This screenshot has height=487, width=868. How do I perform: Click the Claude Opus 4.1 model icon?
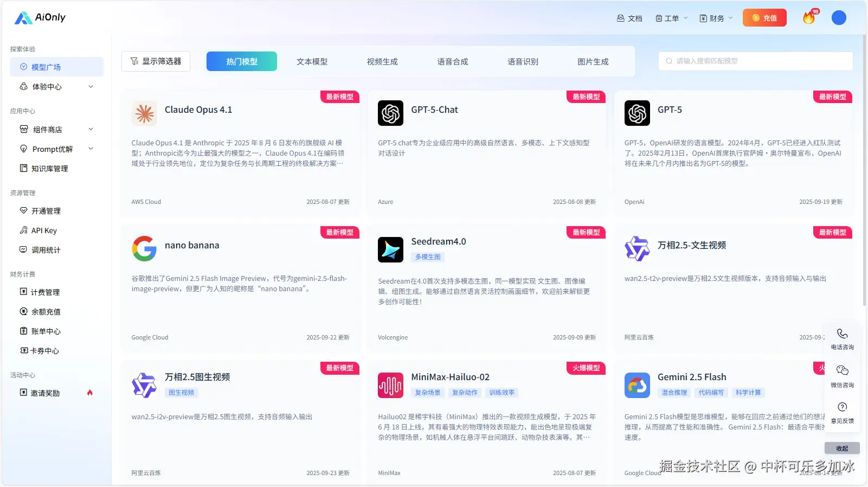(144, 113)
